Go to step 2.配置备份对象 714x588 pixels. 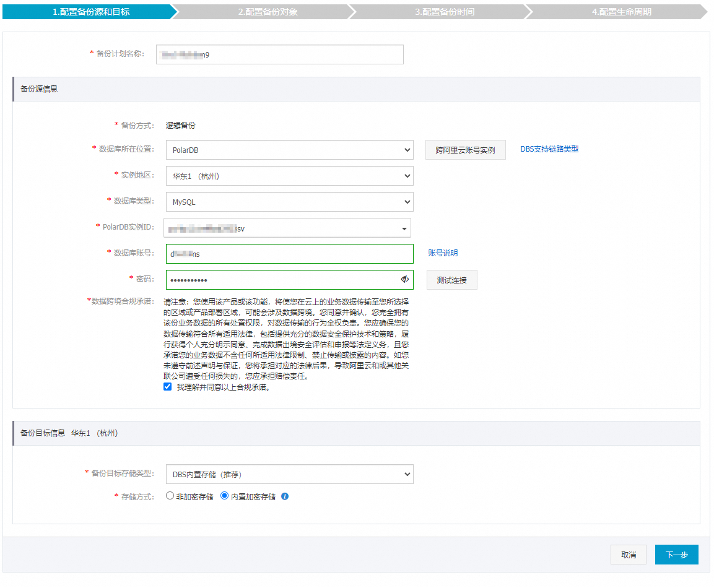pos(268,12)
